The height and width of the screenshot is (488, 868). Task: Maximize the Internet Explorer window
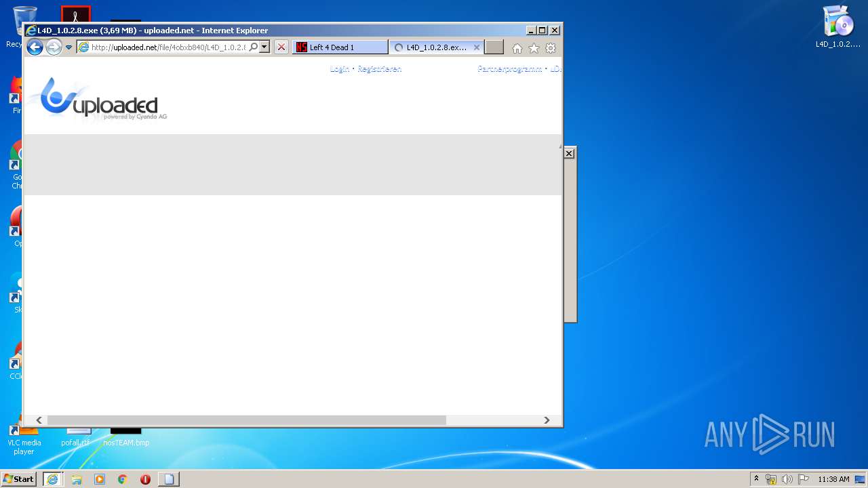(542, 30)
